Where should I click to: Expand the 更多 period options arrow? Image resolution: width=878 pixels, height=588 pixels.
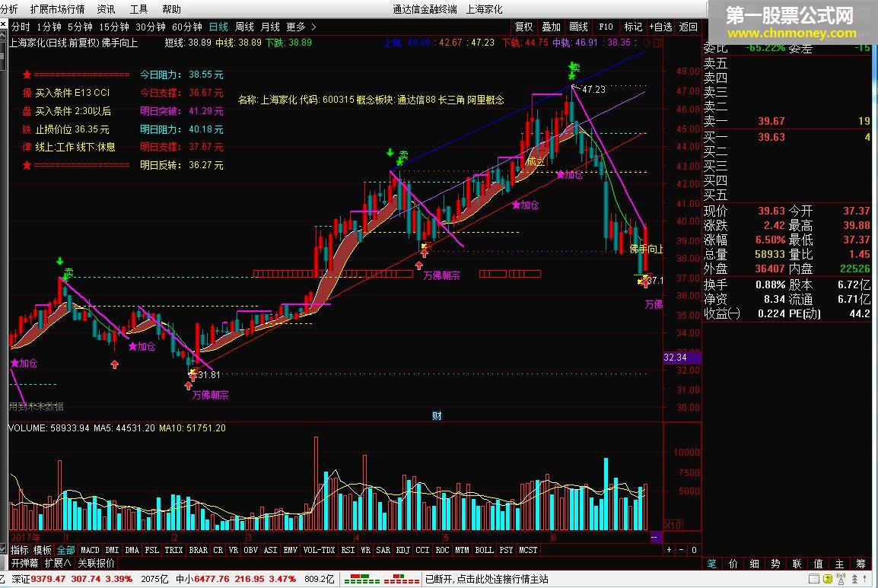click(313, 27)
